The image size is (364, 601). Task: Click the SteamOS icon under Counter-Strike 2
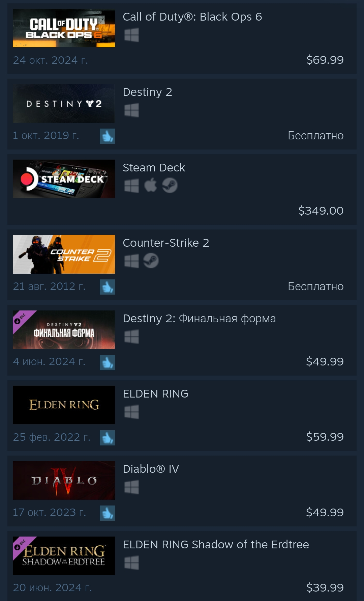pyautogui.click(x=151, y=261)
